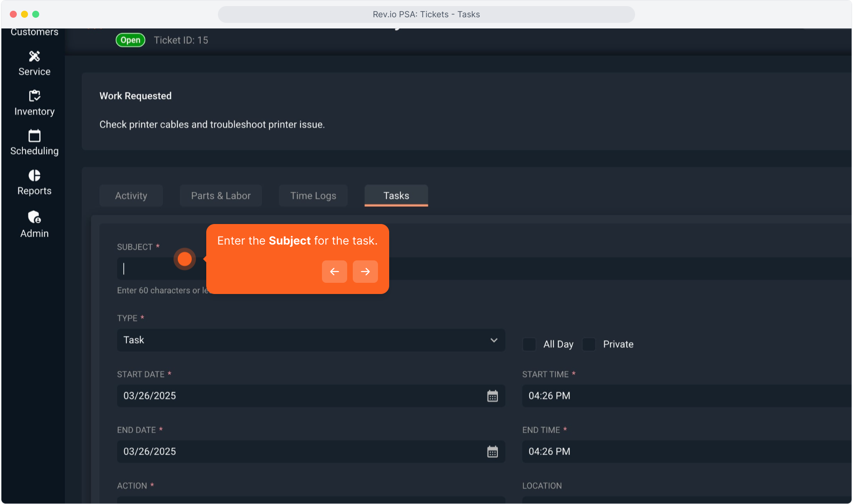853x504 pixels.
Task: Enable the All Day checkbox
Action: tap(529, 344)
